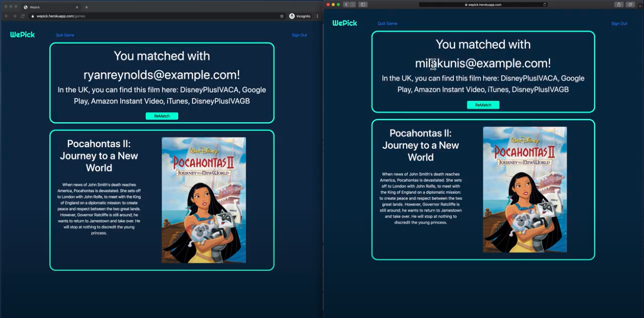Bookmark the page with Chrome's star icon
The height and width of the screenshot is (318, 644).
tap(281, 16)
